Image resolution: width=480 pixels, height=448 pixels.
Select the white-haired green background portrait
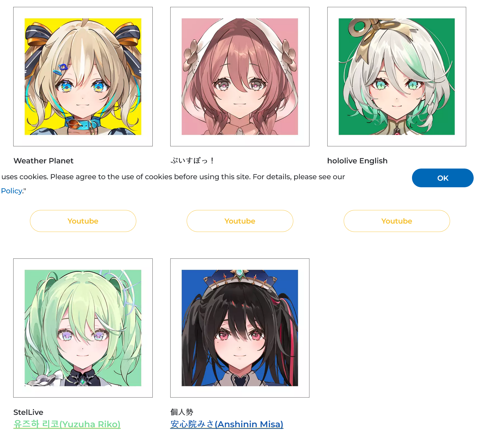[397, 77]
